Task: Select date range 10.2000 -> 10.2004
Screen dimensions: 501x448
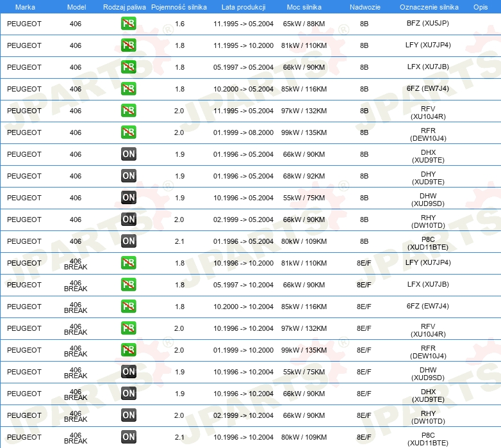Action: click(x=243, y=307)
